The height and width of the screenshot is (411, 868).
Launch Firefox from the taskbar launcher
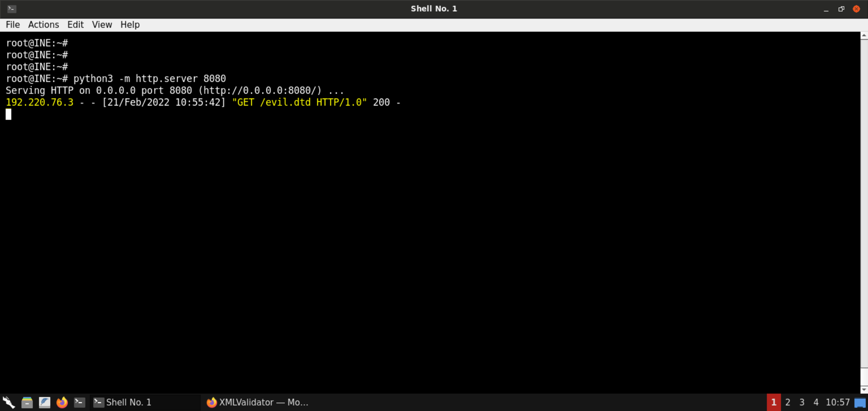(x=62, y=402)
